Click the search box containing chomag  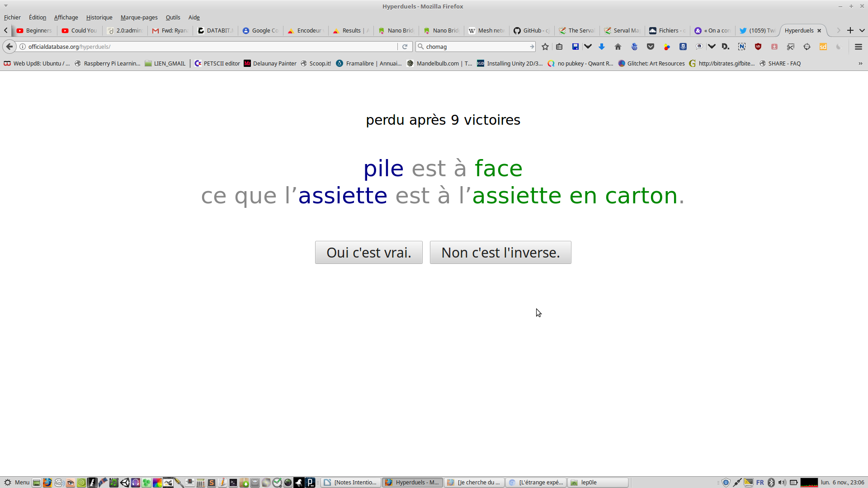[475, 47]
